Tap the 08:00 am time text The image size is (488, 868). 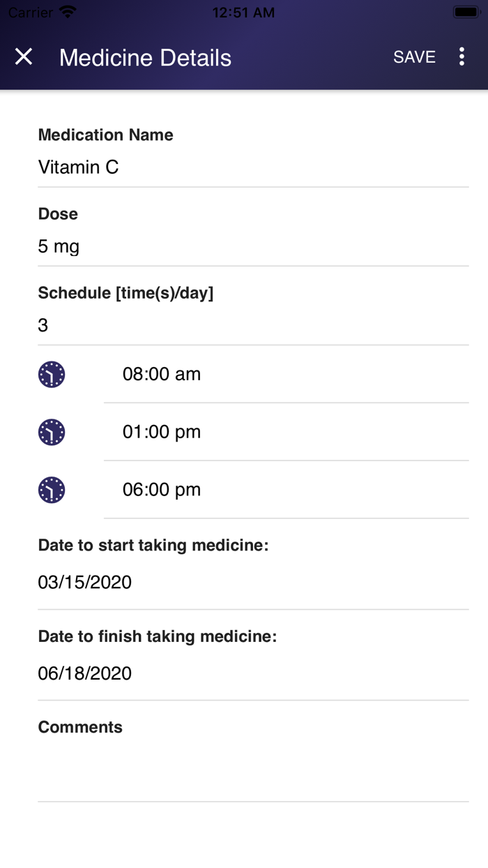(162, 374)
